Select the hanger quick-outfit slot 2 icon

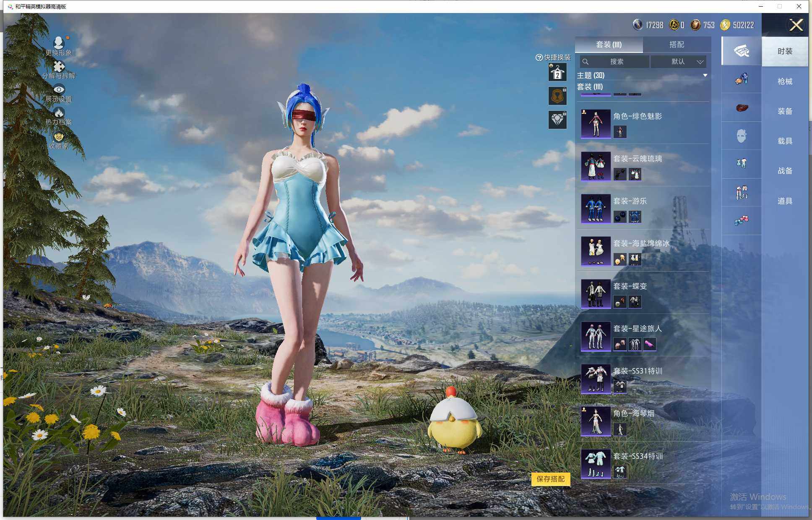coord(557,73)
